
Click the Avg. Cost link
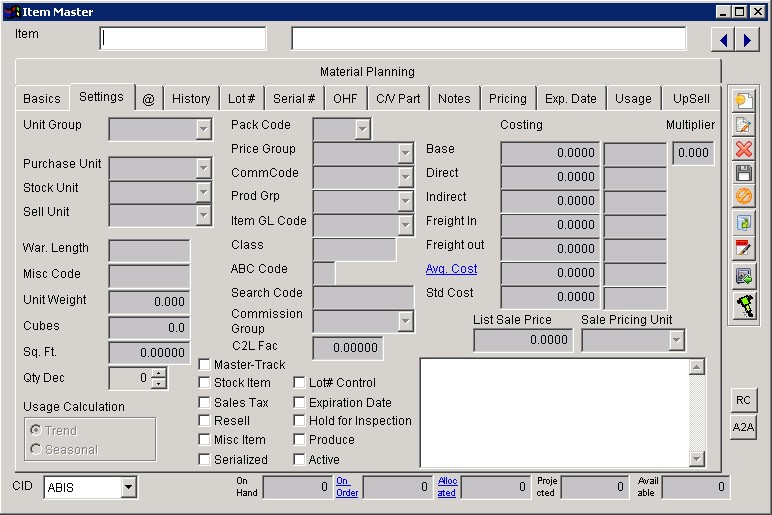tap(451, 269)
